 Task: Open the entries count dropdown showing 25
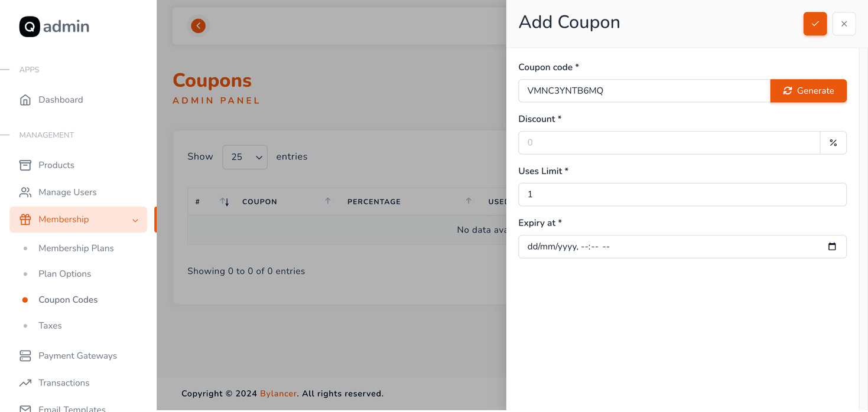coord(245,157)
